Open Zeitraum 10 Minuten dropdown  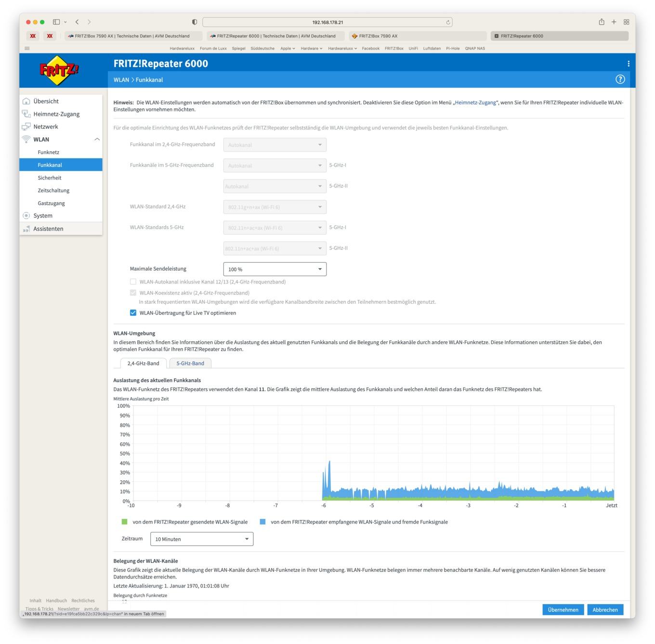202,539
